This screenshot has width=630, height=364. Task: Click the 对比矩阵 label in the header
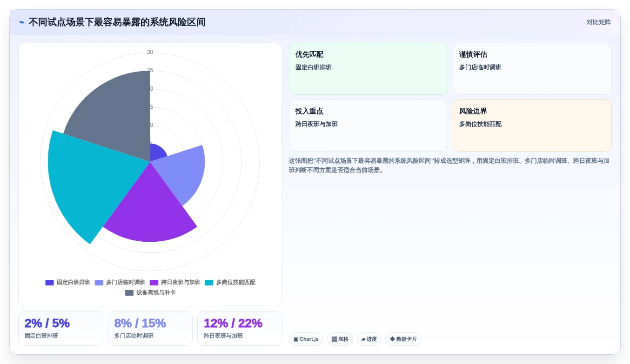click(598, 22)
